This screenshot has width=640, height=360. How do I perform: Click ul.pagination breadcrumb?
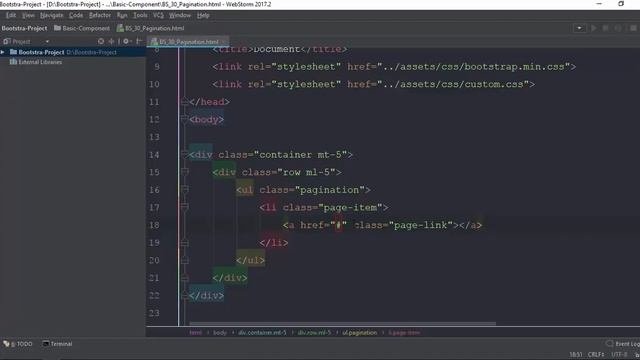[360, 332]
